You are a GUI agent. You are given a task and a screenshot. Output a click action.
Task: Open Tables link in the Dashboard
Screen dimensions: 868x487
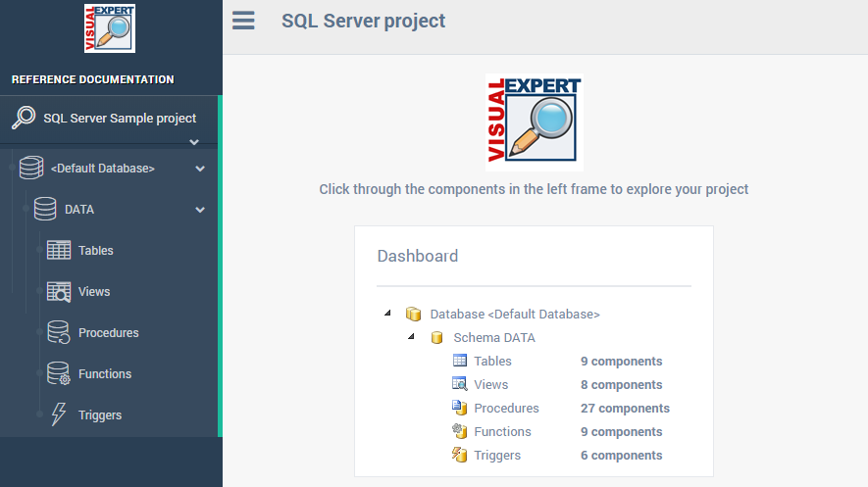point(492,361)
